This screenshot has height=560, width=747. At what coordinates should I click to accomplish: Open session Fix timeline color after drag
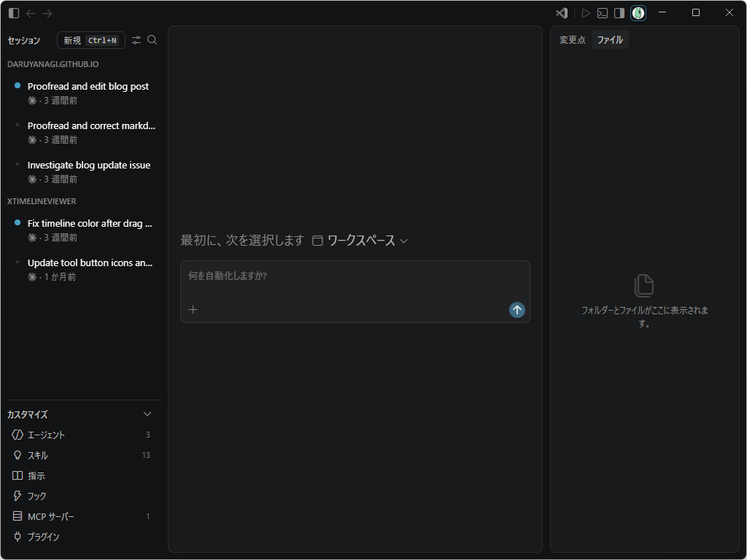pos(84,230)
